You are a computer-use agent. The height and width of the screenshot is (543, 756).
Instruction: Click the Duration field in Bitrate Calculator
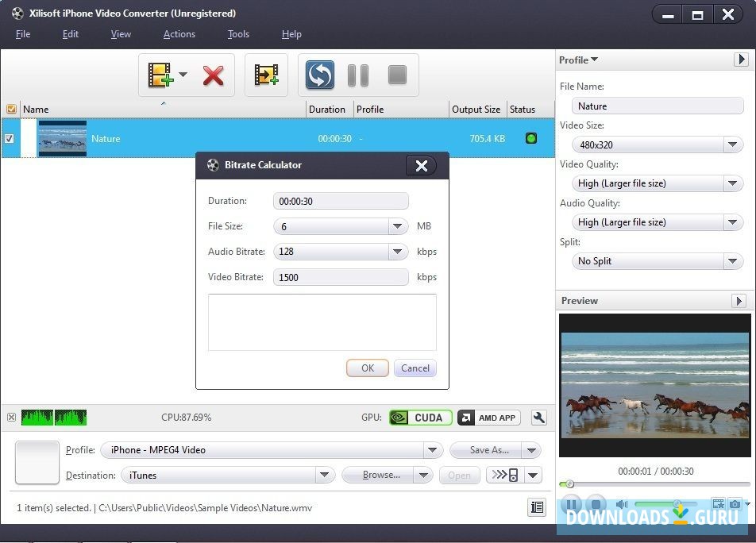(341, 201)
